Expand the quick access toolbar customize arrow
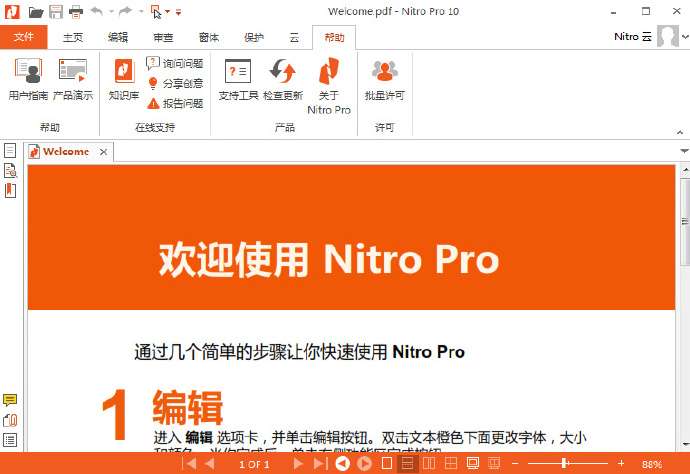The width and height of the screenshot is (690, 474). (x=178, y=12)
